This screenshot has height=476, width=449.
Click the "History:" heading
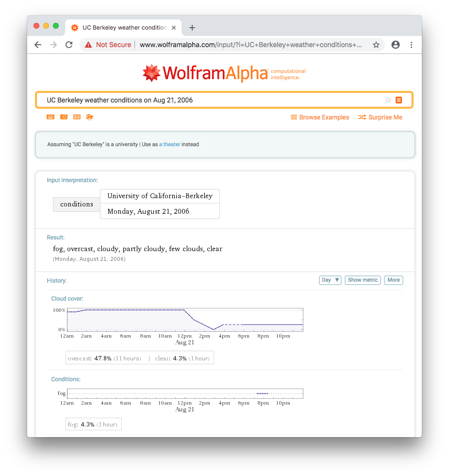[x=57, y=281]
